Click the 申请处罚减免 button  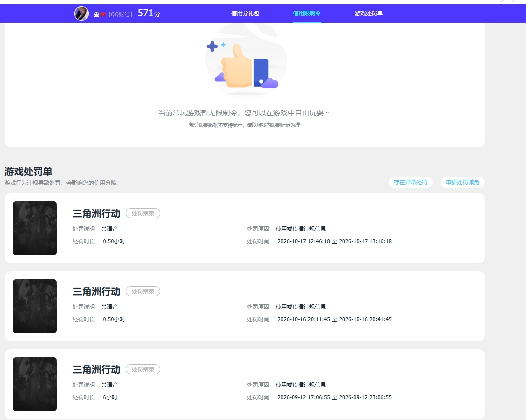pos(462,182)
